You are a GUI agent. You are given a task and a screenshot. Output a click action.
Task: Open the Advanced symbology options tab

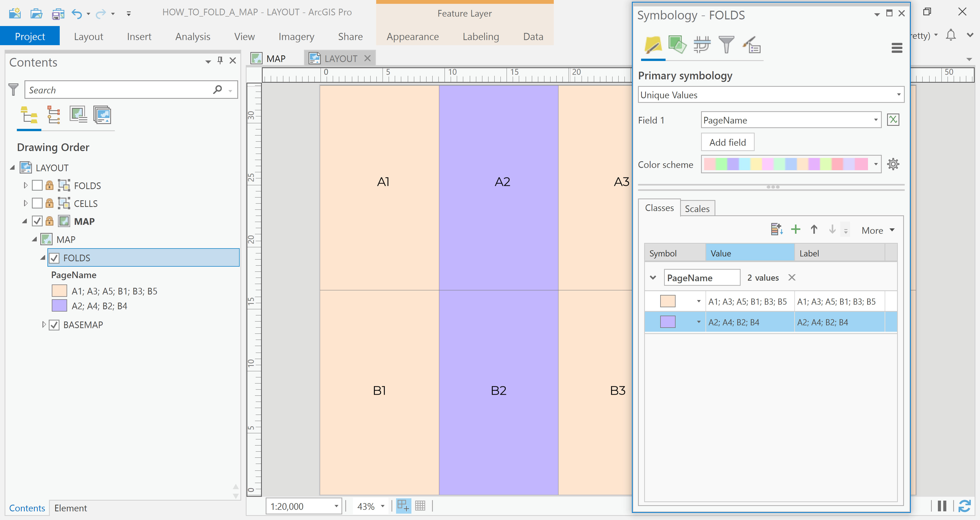[751, 45]
